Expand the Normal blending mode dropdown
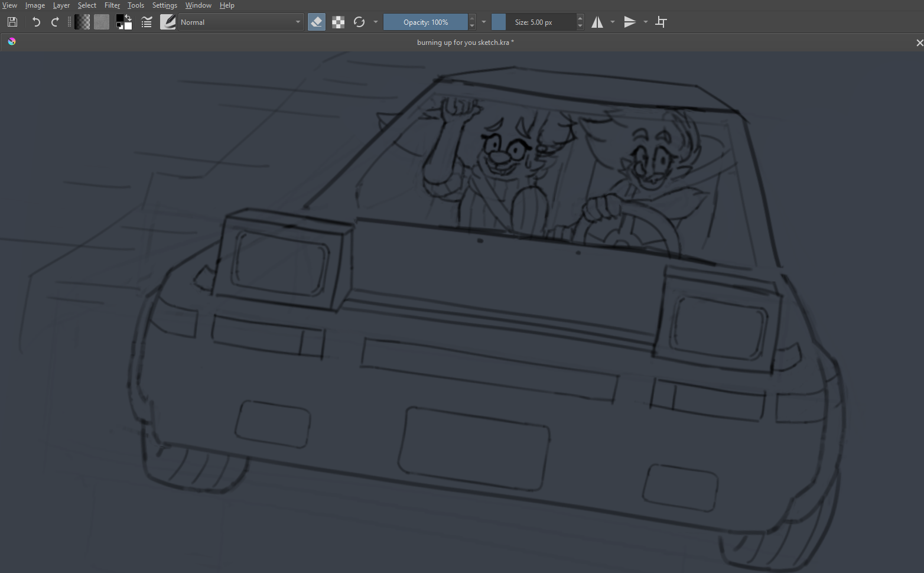Image resolution: width=924 pixels, height=573 pixels. coord(240,22)
